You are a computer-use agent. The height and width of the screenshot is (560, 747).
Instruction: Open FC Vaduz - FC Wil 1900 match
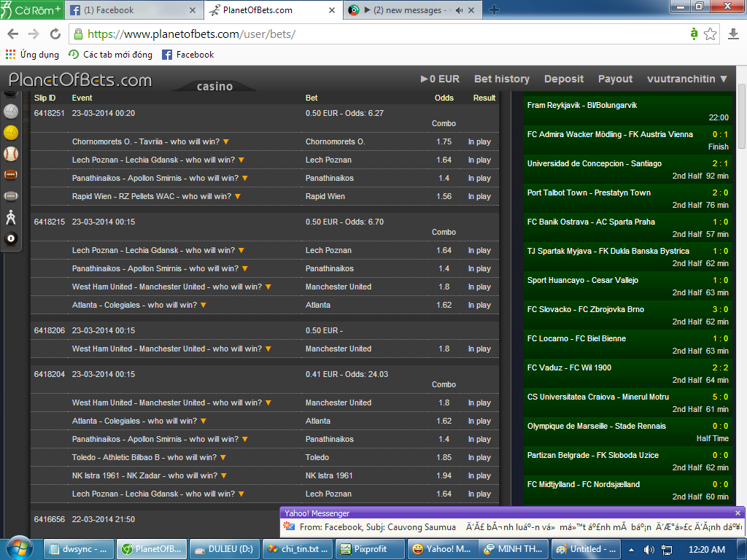point(628,373)
